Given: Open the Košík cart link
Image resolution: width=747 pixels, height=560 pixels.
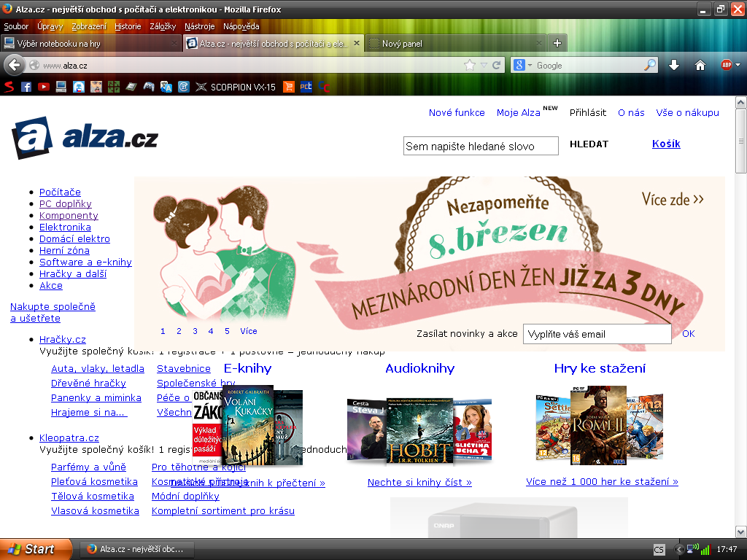Looking at the screenshot, I should pos(666,144).
